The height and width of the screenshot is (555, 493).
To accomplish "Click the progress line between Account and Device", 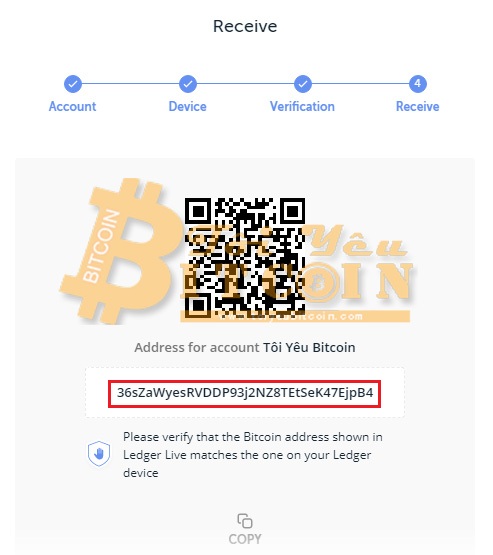I will (130, 84).
